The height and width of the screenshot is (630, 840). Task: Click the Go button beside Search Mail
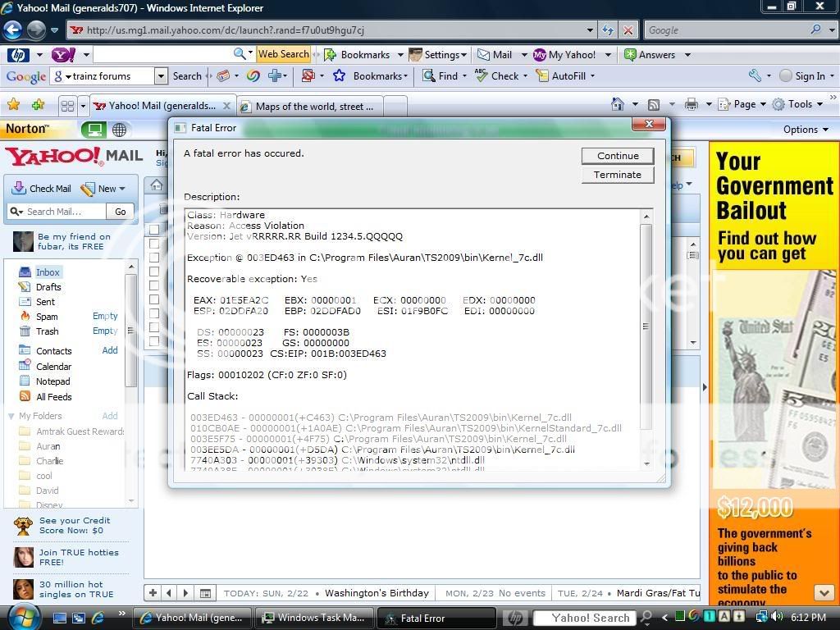point(121,212)
